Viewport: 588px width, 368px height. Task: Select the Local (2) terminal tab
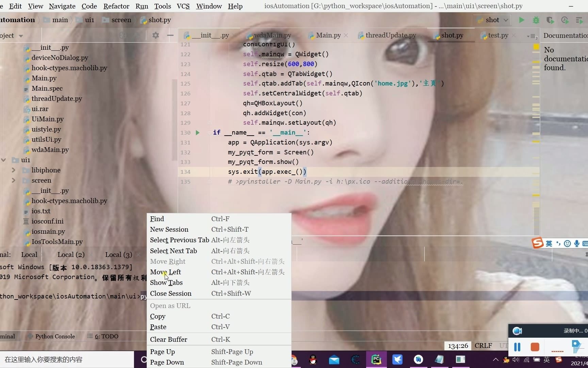[71, 255]
